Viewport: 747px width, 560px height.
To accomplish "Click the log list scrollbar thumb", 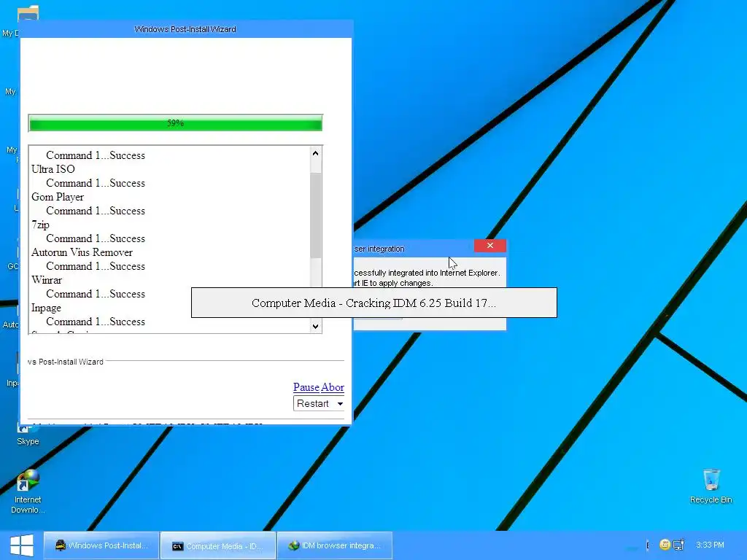I will [x=315, y=215].
